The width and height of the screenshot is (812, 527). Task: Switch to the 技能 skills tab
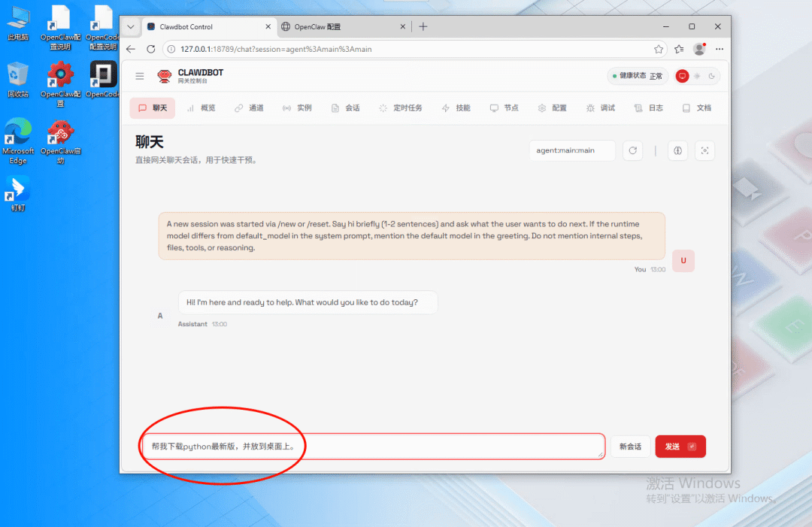(456, 108)
